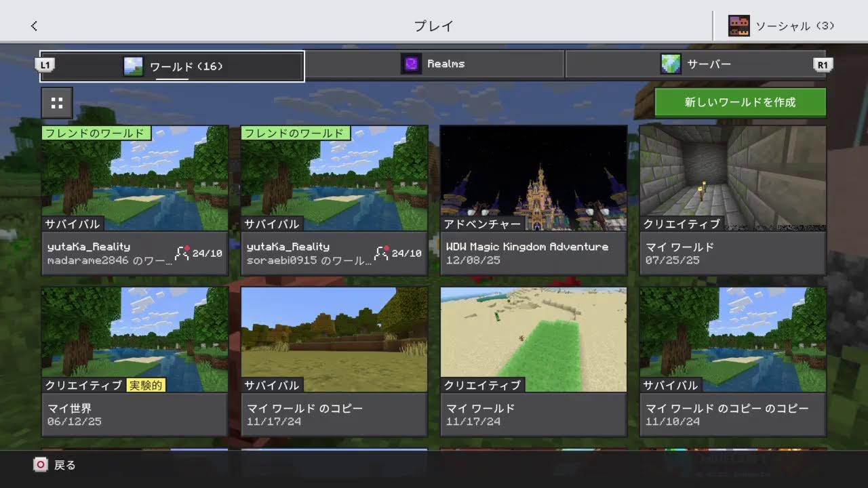
Task: Select the ワールド (16) tab
Action: 172,66
